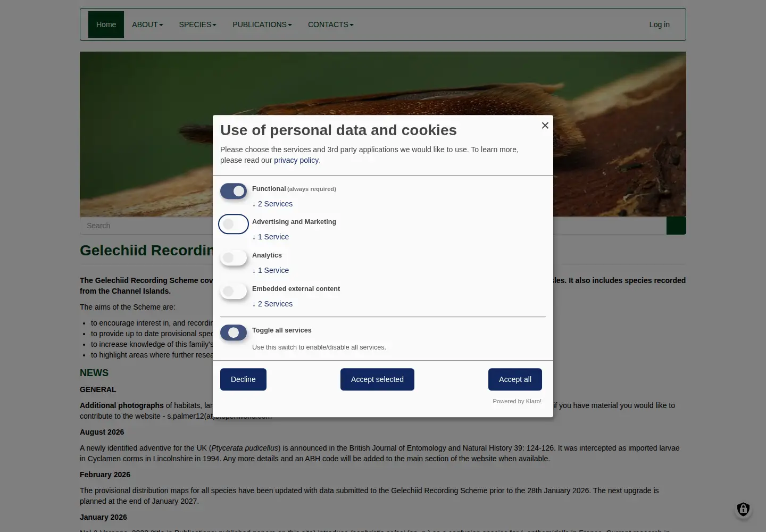Click the green search submit button
The width and height of the screenshot is (766, 532).
coord(676,226)
